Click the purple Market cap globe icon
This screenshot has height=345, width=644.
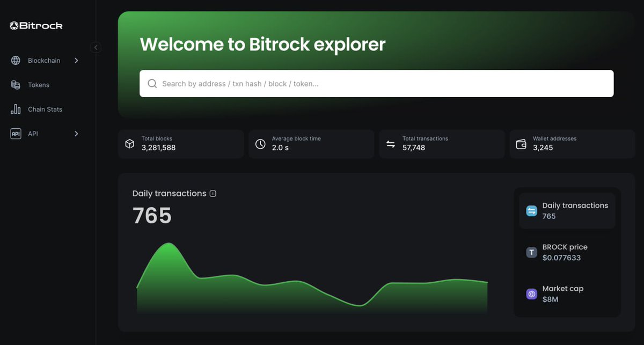pos(531,294)
